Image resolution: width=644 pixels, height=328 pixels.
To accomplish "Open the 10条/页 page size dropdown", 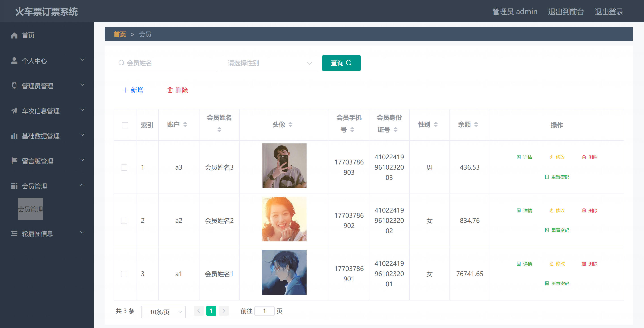I will 163,312.
